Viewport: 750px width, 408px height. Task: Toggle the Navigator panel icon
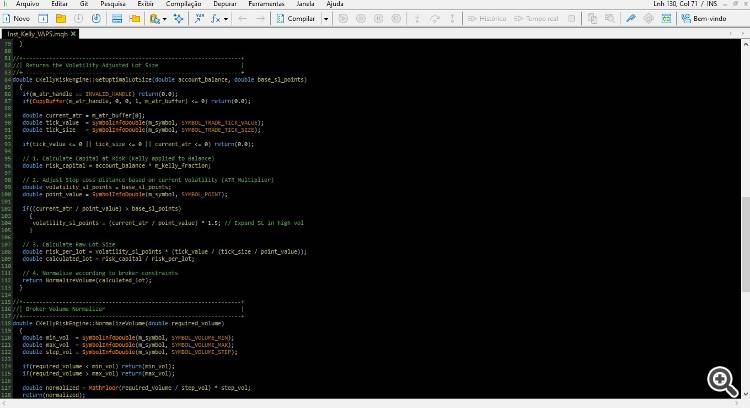click(117, 19)
